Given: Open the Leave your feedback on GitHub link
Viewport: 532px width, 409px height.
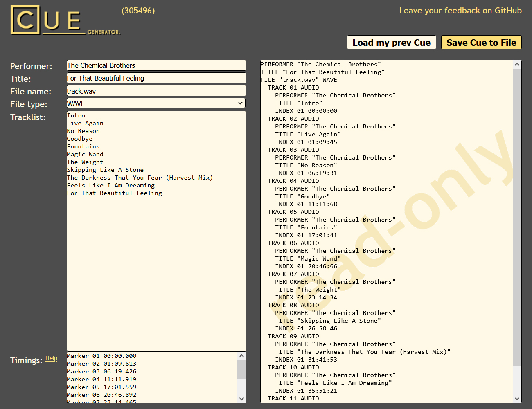Looking at the screenshot, I should pyautogui.click(x=460, y=11).
